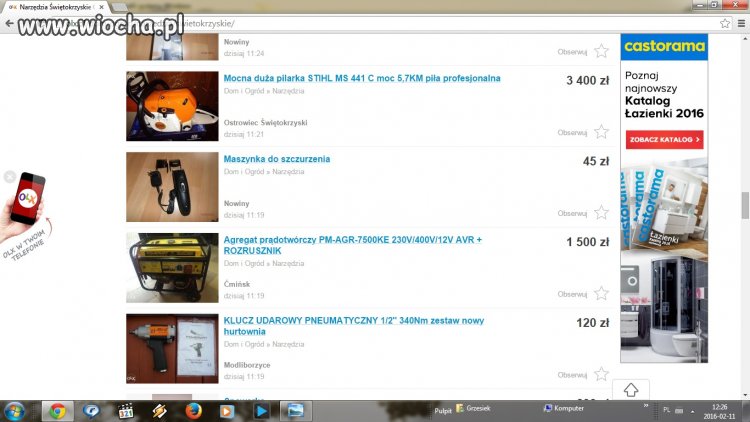Click the browser back arrow

9,23
